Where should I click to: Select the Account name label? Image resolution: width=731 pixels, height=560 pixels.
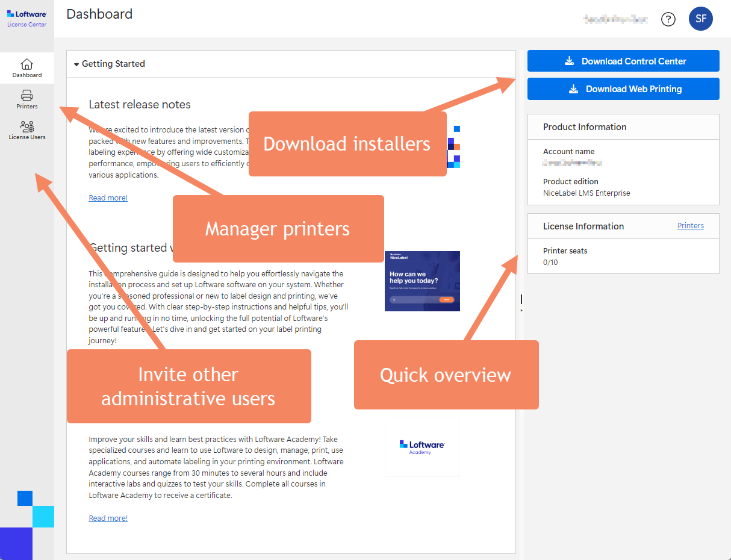tap(568, 152)
